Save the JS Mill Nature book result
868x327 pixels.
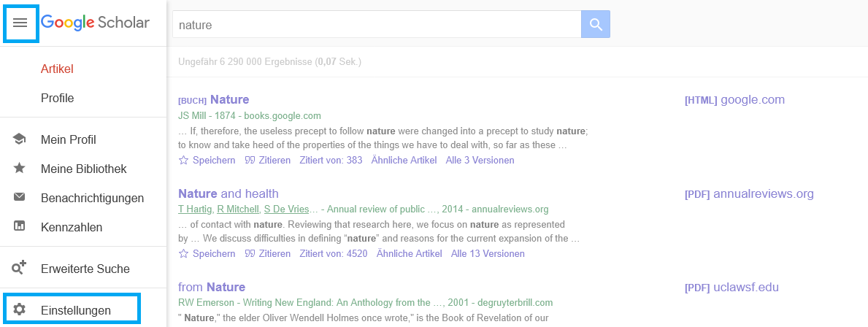pos(207,161)
